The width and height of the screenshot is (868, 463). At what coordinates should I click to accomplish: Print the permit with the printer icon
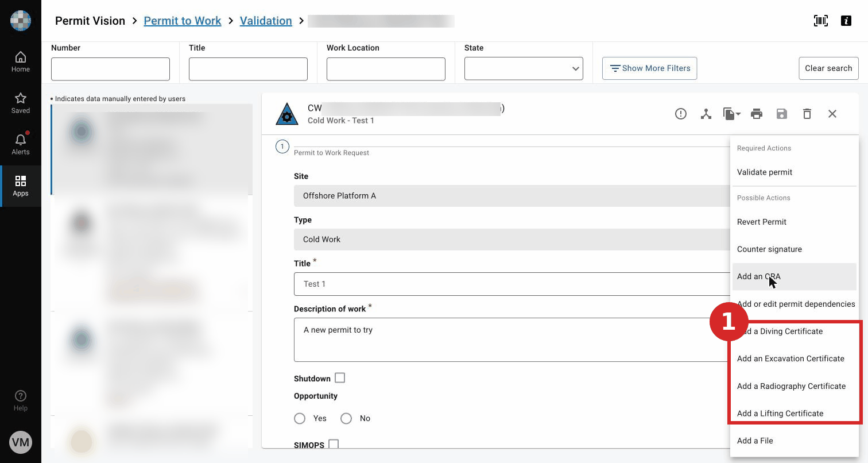coord(757,114)
